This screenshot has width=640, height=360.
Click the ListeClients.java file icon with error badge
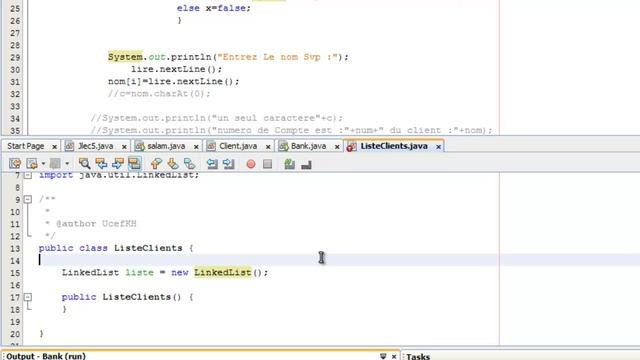coord(351,147)
